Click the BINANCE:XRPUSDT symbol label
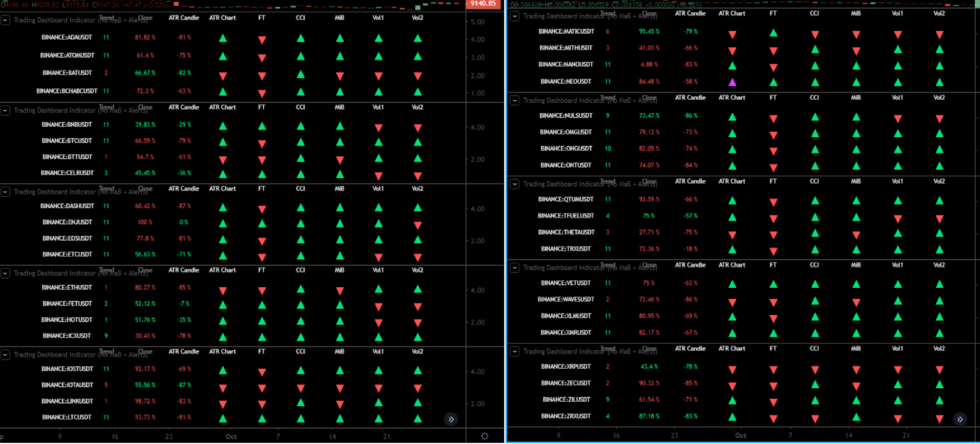This screenshot has width=980, height=444. [566, 367]
